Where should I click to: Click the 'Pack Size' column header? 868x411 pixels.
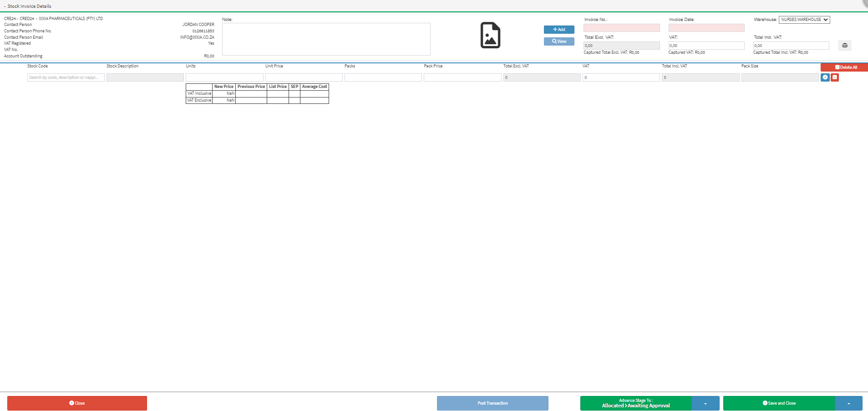tap(750, 66)
